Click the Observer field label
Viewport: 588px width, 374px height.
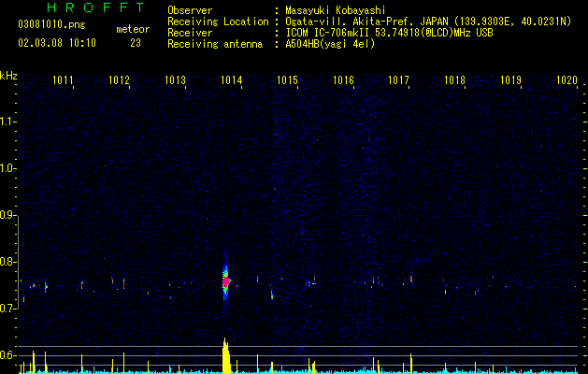tap(190, 10)
